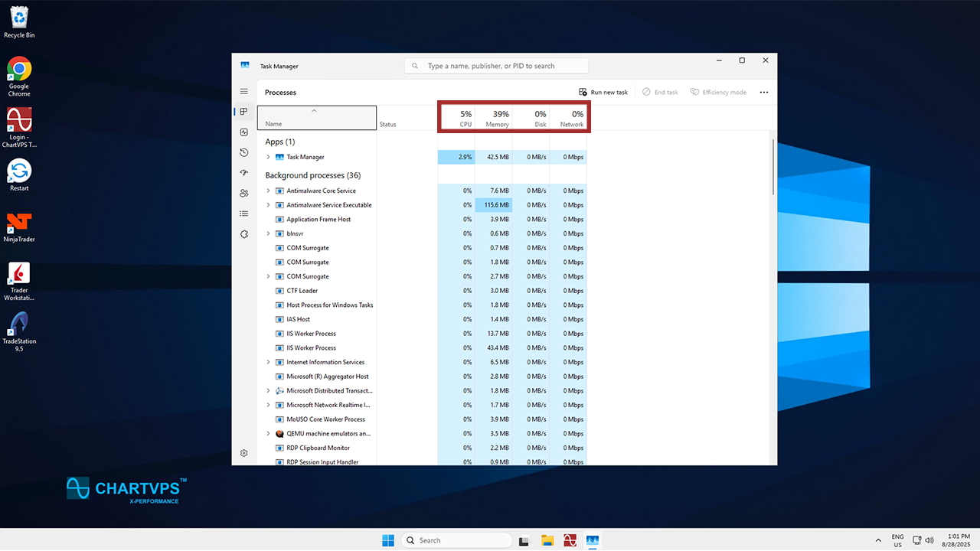Screen dimensions: 980x551
Task: Click the Run new task button
Action: [603, 92]
